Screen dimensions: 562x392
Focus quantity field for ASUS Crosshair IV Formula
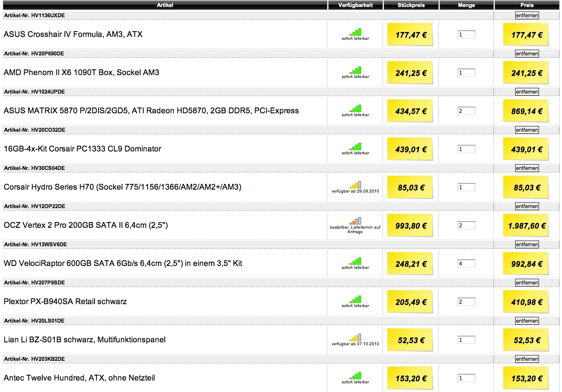coord(466,35)
